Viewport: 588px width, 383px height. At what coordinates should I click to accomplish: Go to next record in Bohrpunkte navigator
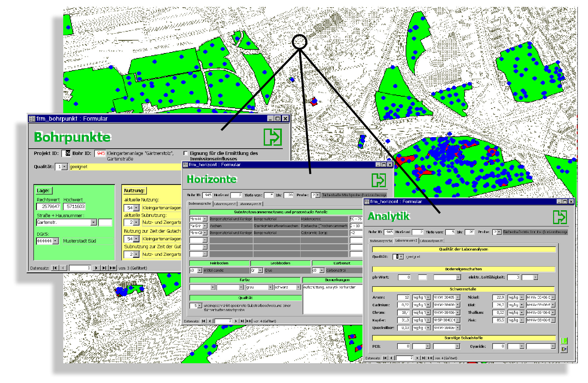pos(96,268)
